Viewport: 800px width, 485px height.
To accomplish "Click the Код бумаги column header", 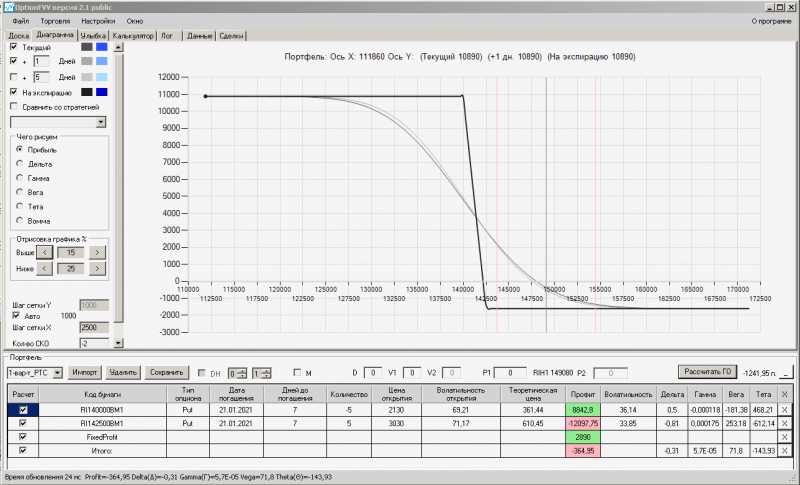I will (103, 394).
